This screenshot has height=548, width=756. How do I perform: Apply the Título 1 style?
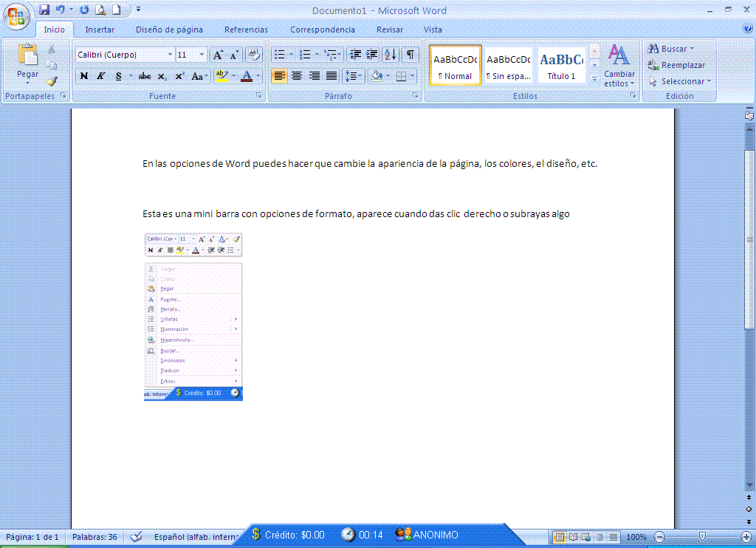[x=561, y=65]
